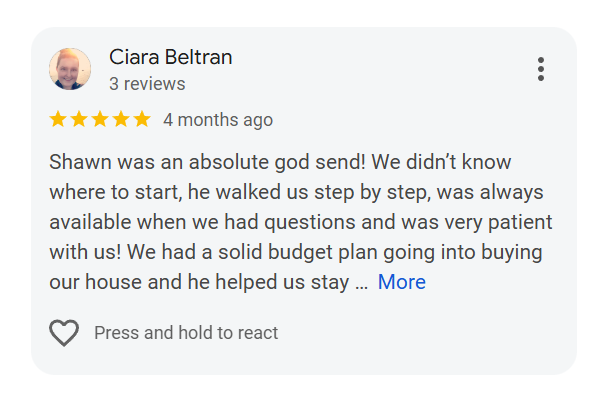Click the "4 months ago" timestamp

click(x=218, y=120)
